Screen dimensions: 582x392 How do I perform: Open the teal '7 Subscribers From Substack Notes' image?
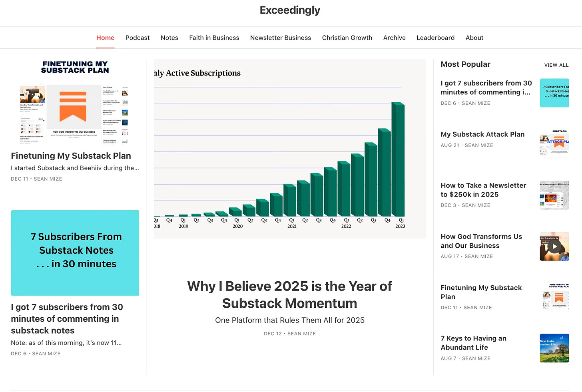pyautogui.click(x=75, y=253)
